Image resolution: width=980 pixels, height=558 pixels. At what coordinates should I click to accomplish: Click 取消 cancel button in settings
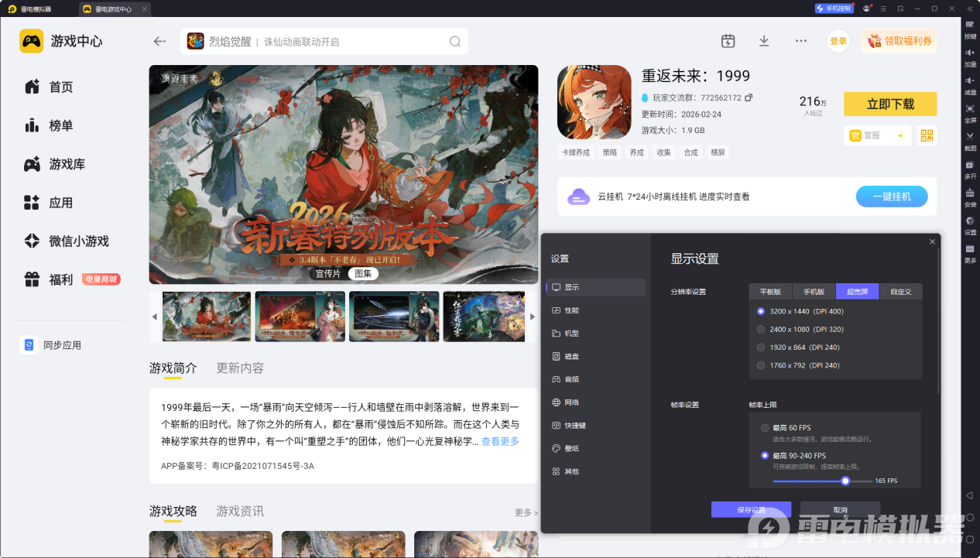(x=841, y=510)
